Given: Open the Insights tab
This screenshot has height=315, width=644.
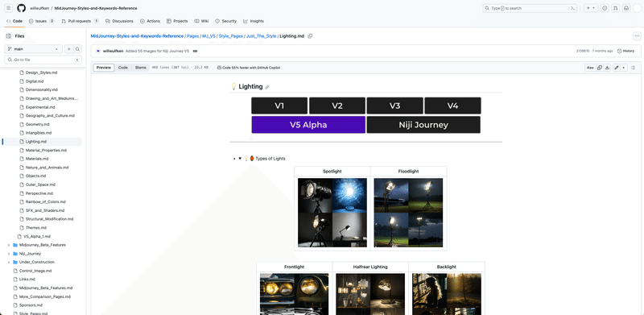Looking at the screenshot, I should [x=254, y=21].
